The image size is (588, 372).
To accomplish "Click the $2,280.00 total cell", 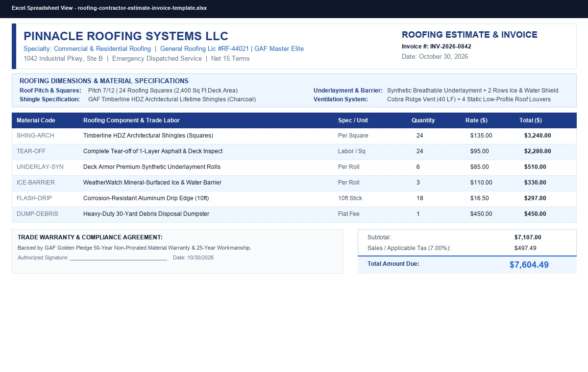I will (538, 151).
